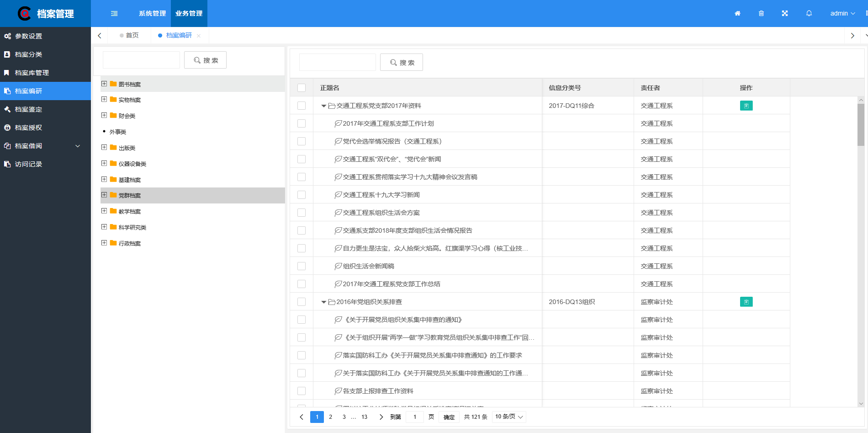Switch to the 系统管理 menu tab

(x=152, y=13)
